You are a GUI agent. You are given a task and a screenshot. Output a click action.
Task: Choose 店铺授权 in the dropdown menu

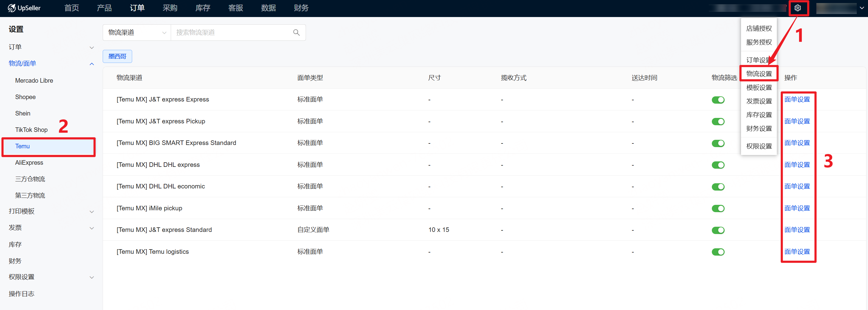tap(759, 29)
